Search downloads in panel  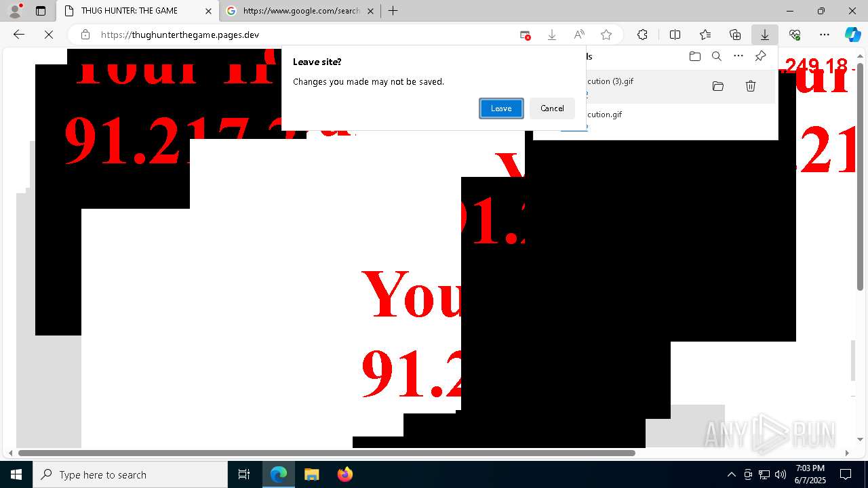(x=716, y=56)
